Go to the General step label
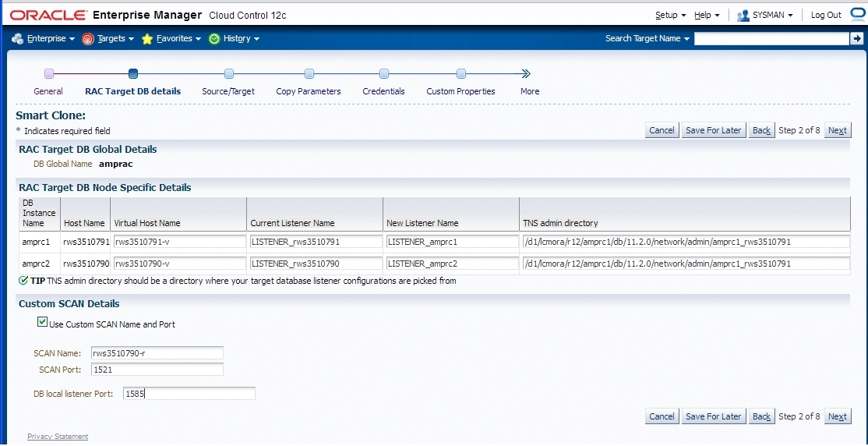Screen dimensions: 868x446 (x=48, y=91)
